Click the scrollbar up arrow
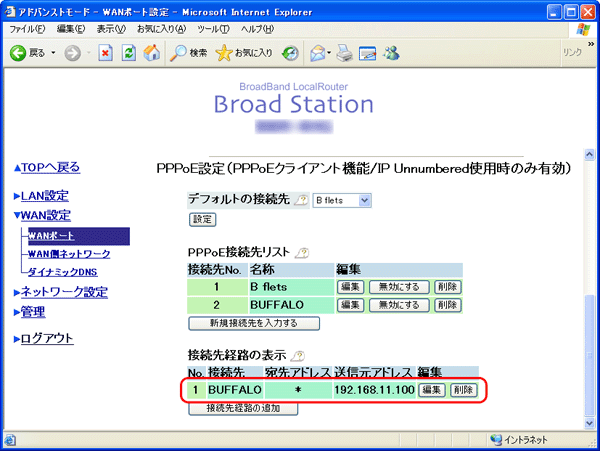 (x=590, y=154)
